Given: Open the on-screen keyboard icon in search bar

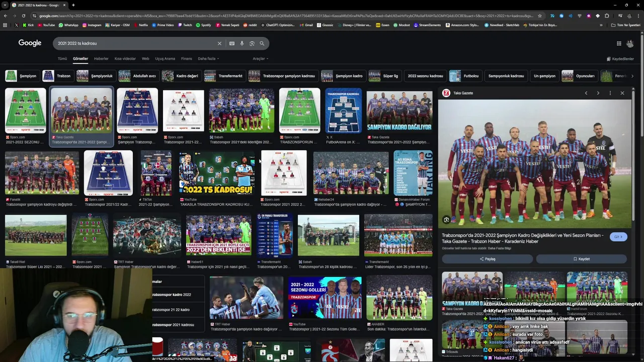Looking at the screenshot, I should (232, 43).
